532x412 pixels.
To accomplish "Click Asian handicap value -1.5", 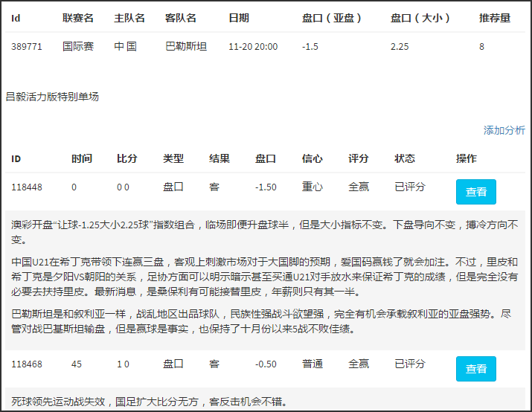I will [x=310, y=46].
